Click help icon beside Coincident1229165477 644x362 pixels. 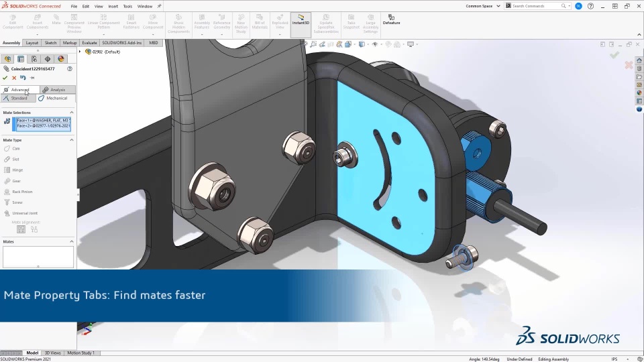70,69
